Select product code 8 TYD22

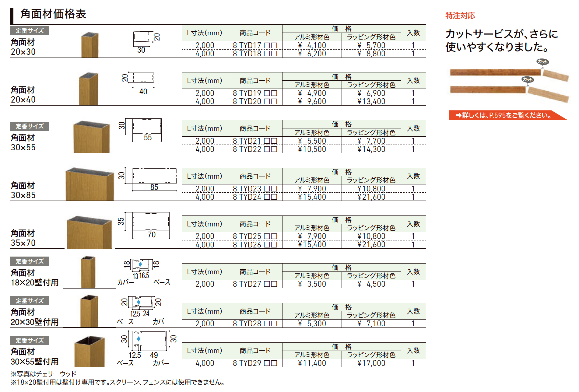pos(255,149)
